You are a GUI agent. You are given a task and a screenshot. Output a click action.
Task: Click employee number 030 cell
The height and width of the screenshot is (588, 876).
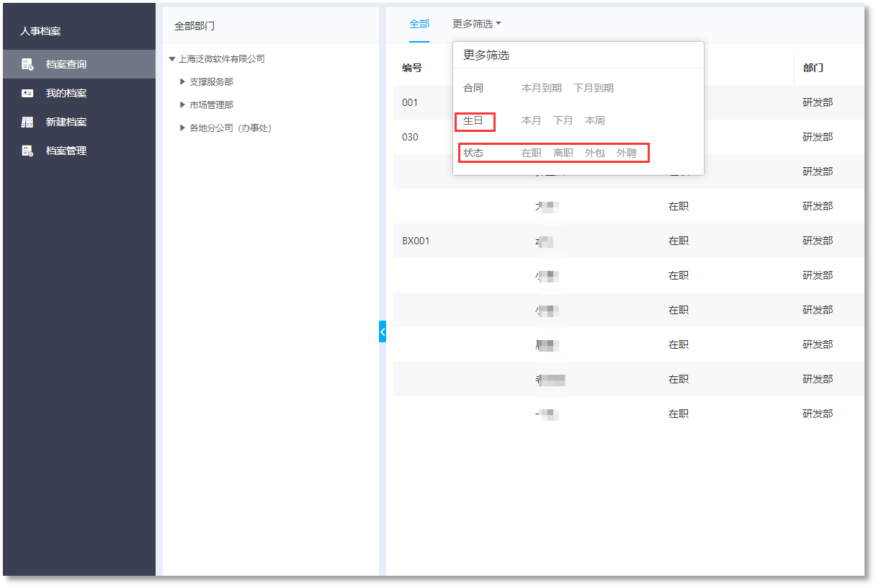pyautogui.click(x=410, y=137)
